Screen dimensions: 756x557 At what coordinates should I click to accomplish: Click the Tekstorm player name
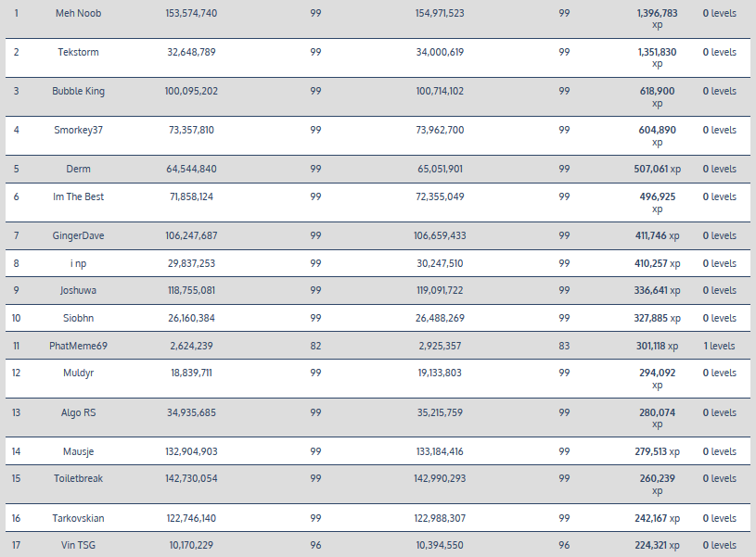click(78, 52)
